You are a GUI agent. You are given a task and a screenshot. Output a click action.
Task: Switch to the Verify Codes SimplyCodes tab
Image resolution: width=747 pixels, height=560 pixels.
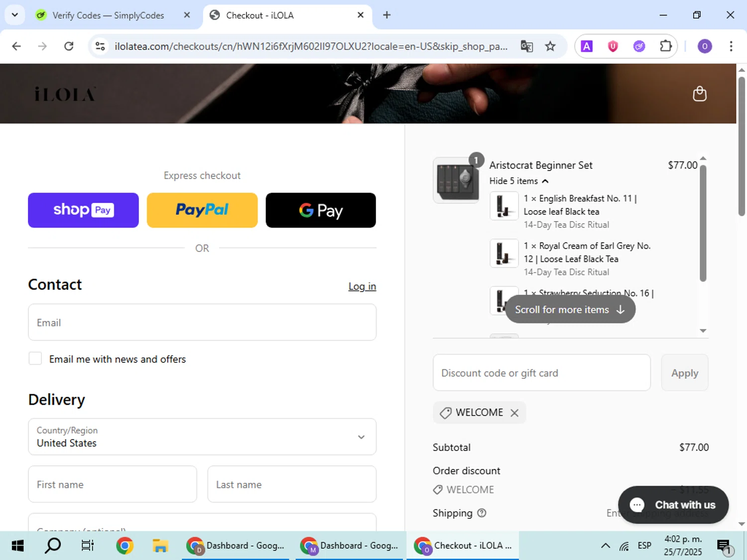(108, 15)
